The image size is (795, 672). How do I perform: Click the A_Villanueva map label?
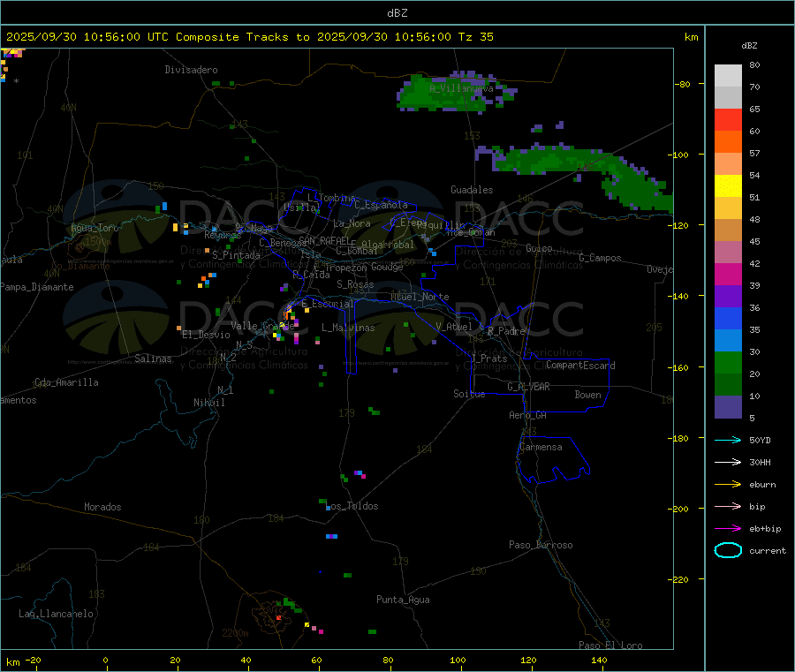[461, 88]
